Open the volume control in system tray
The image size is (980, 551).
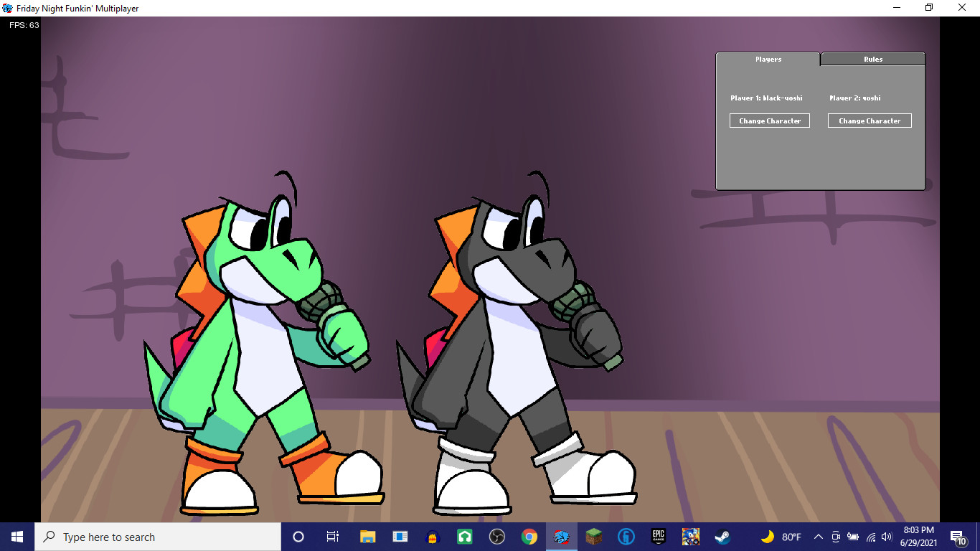(887, 537)
